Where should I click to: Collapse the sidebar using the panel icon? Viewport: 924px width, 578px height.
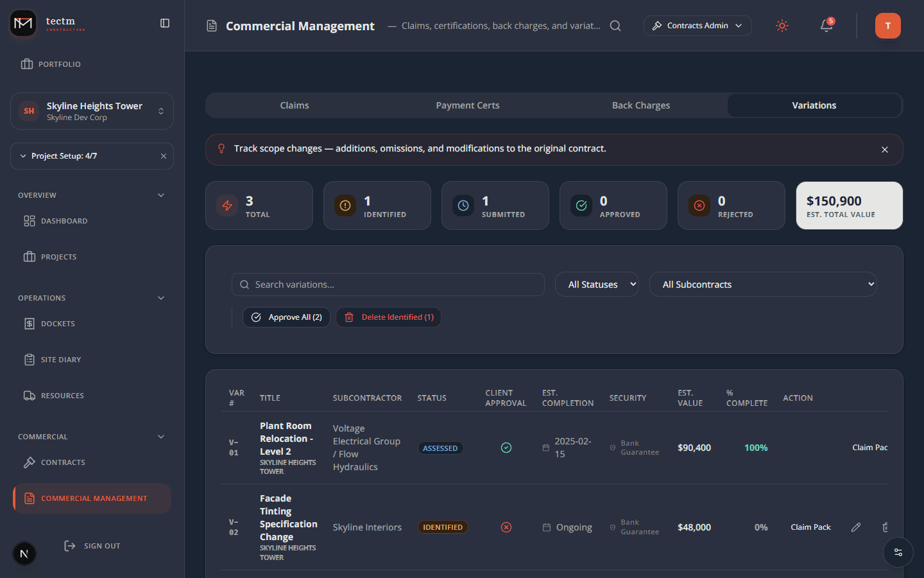[x=165, y=22]
